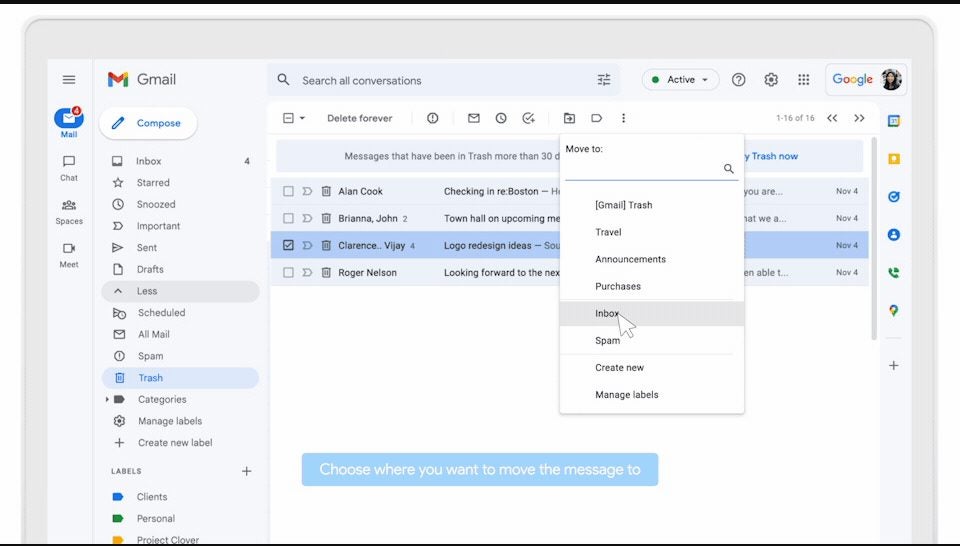Viewport: 960px width, 546px height.
Task: Click the Add to Tasks icon
Action: (x=528, y=118)
